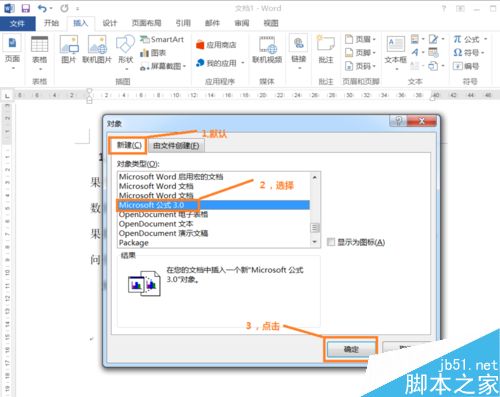Click the Save icon in quick access toolbar
The height and width of the screenshot is (397, 500).
coord(26,8)
